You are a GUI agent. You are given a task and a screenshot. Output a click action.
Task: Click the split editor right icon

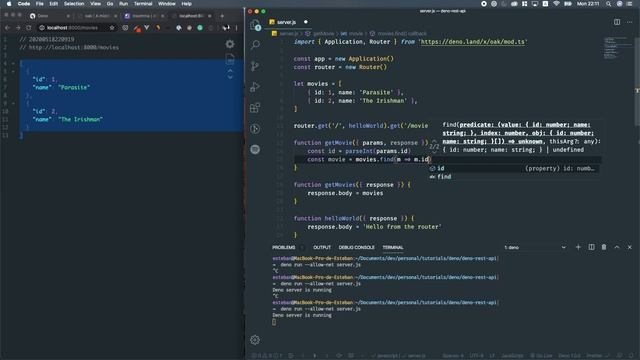coord(617,22)
